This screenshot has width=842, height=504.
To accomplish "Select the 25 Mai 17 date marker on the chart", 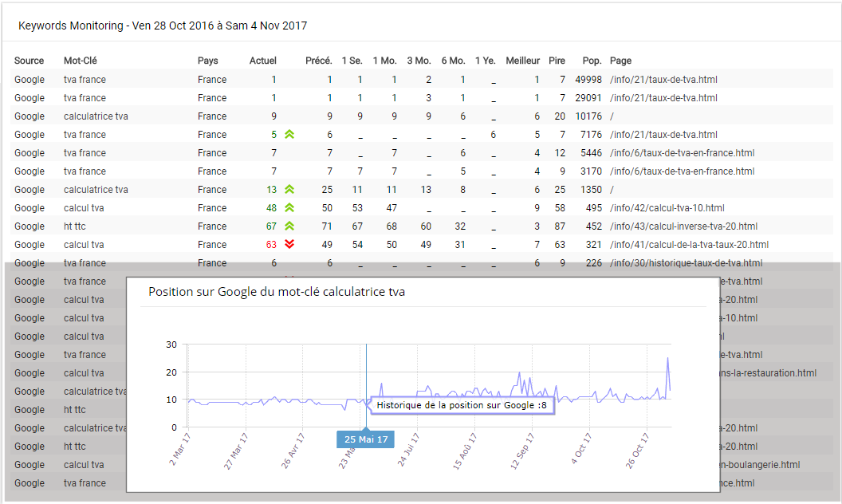I will coord(364,439).
